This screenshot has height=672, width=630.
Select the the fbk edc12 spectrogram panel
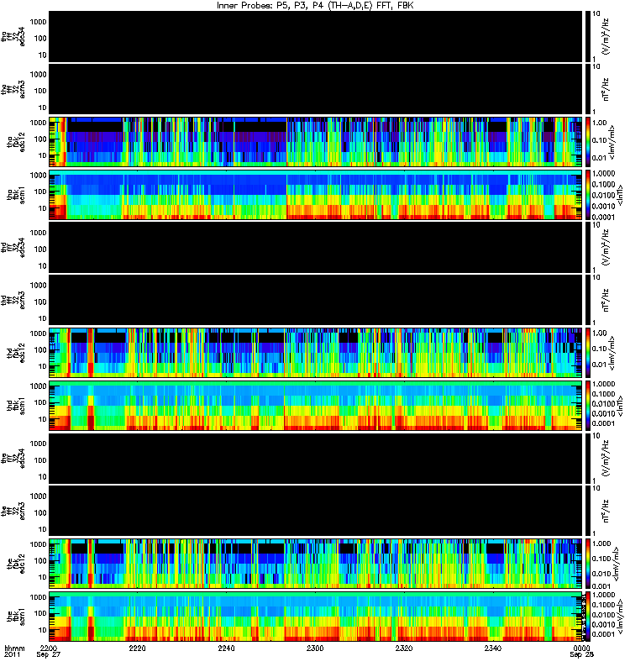click(316, 564)
